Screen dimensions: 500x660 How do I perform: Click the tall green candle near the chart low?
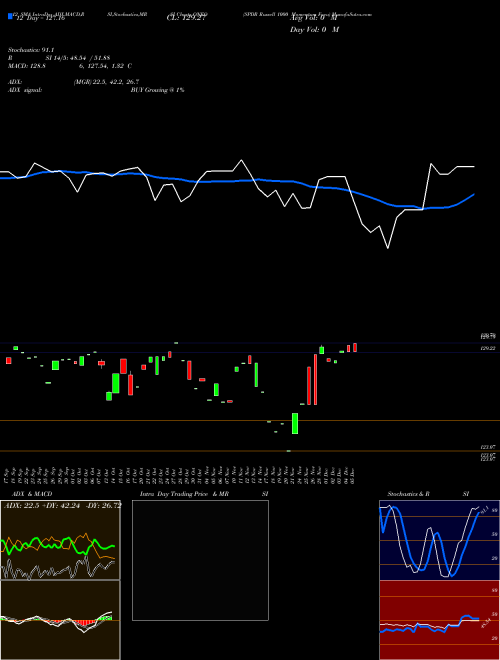click(295, 423)
